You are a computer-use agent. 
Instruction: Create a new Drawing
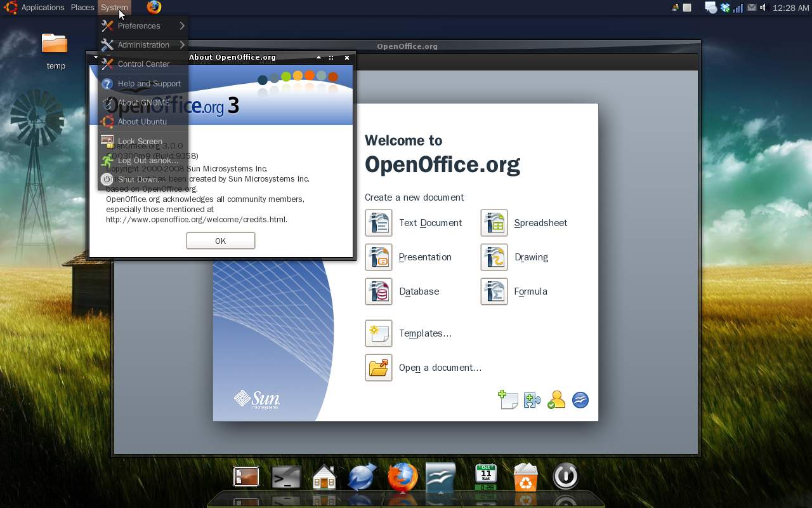[514, 257]
